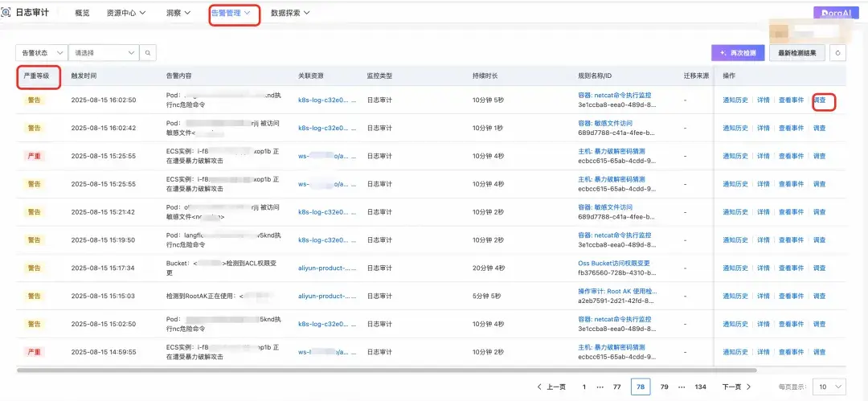Click duration 20分钟 4秒 in Bucket row
Screen dimensions: 868x401
click(489, 268)
